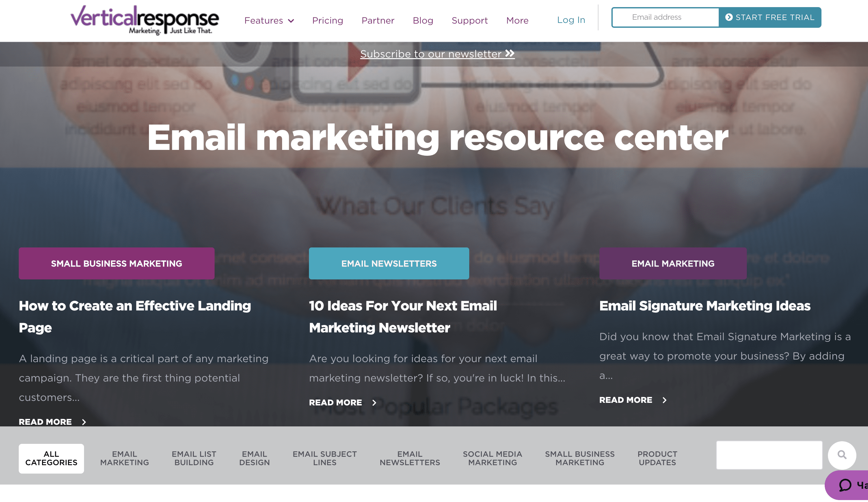868x502 pixels.
Task: Click the EMAIL DESIGN category tab
Action: tap(254, 458)
